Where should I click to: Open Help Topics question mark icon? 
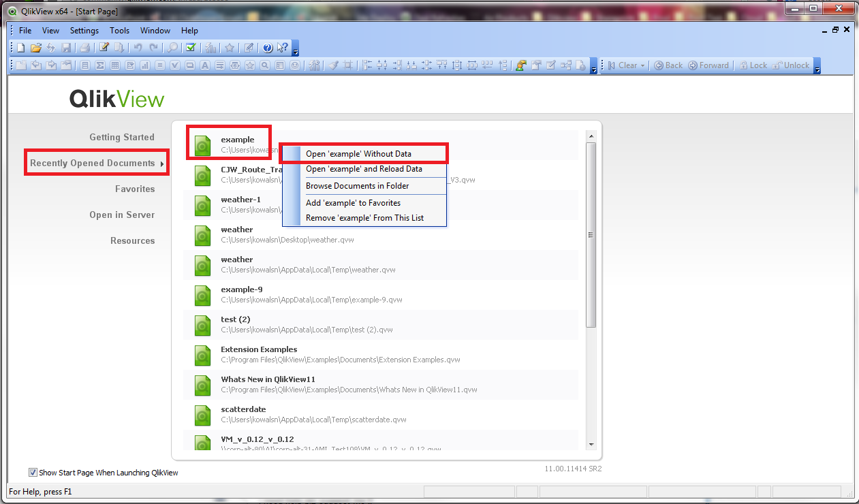267,48
